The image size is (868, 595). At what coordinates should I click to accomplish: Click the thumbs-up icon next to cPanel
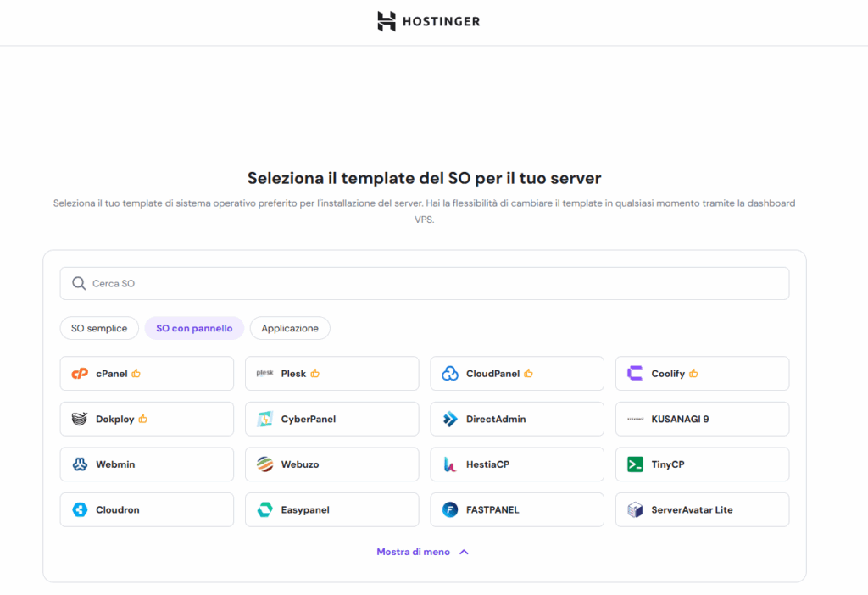tap(136, 374)
